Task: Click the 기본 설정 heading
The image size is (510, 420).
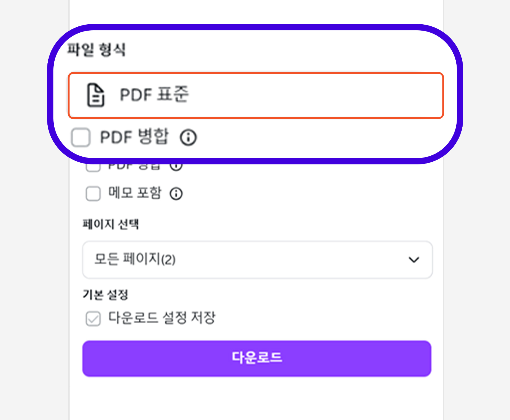Action: pyautogui.click(x=105, y=295)
